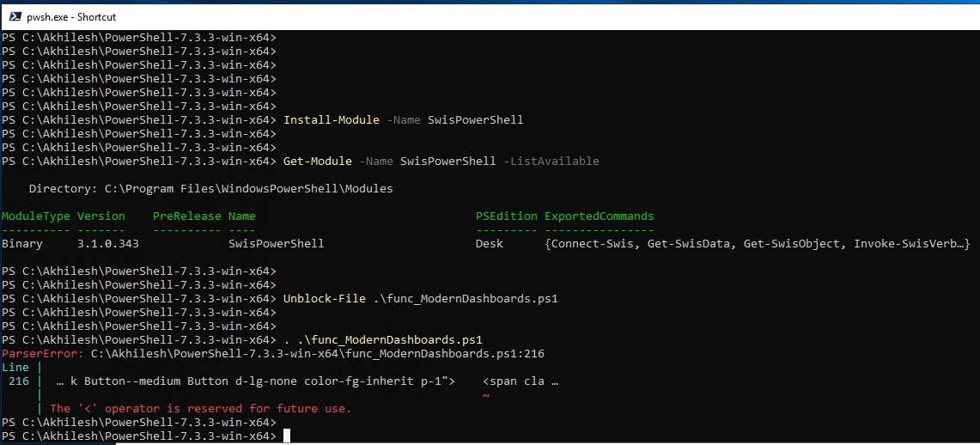980x445 pixels.
Task: Click the Install-Module command text
Action: coord(332,120)
